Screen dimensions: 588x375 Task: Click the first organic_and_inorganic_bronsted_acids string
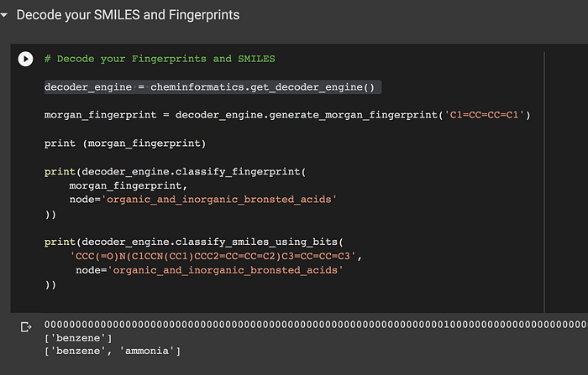(x=219, y=200)
